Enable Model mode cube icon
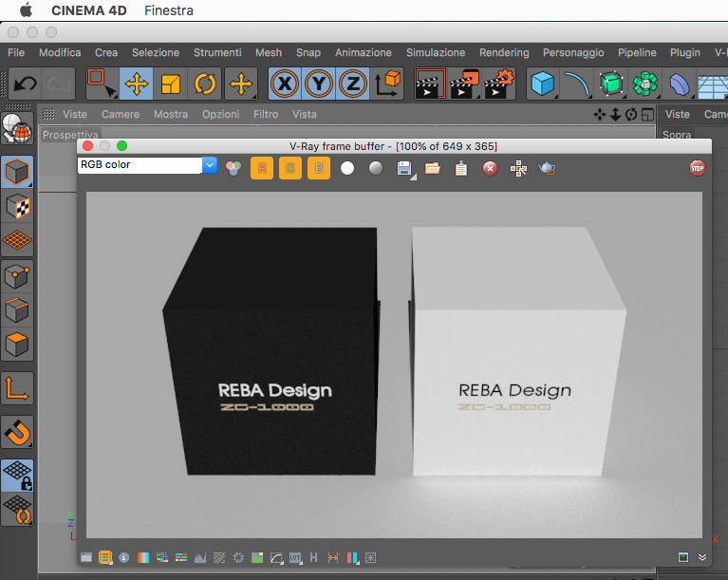 [x=17, y=172]
